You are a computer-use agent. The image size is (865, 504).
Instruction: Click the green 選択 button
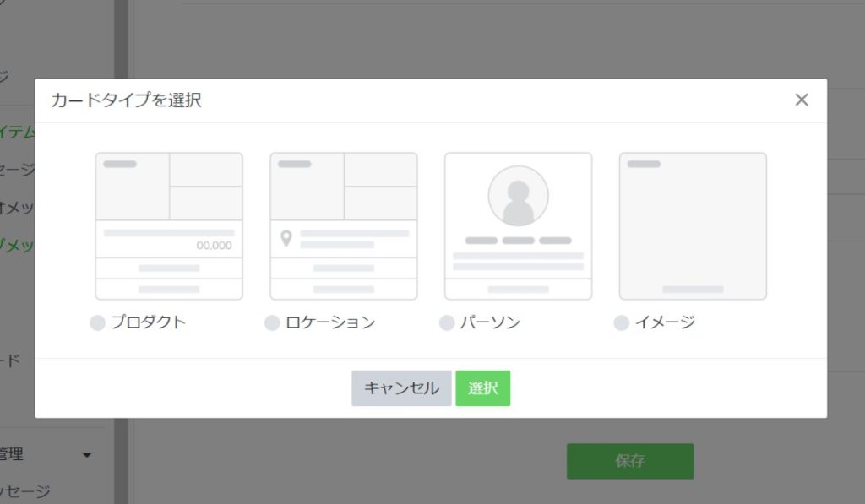[482, 388]
